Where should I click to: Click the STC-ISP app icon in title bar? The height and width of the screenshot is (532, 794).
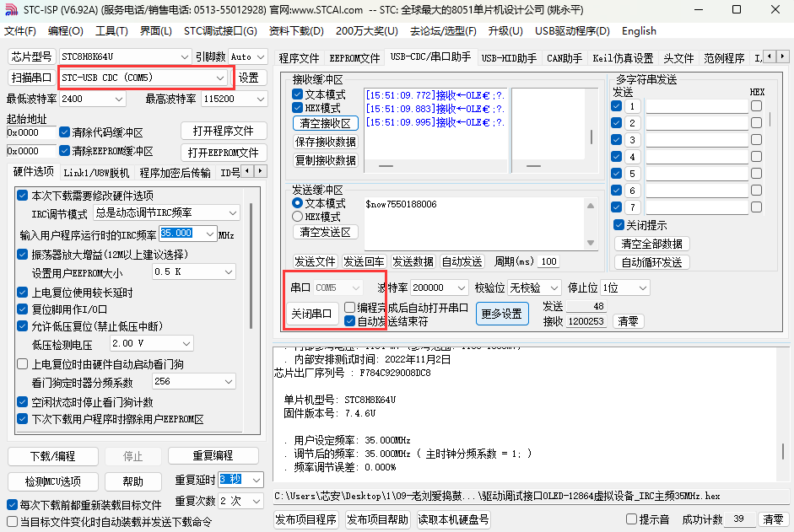(11, 9)
